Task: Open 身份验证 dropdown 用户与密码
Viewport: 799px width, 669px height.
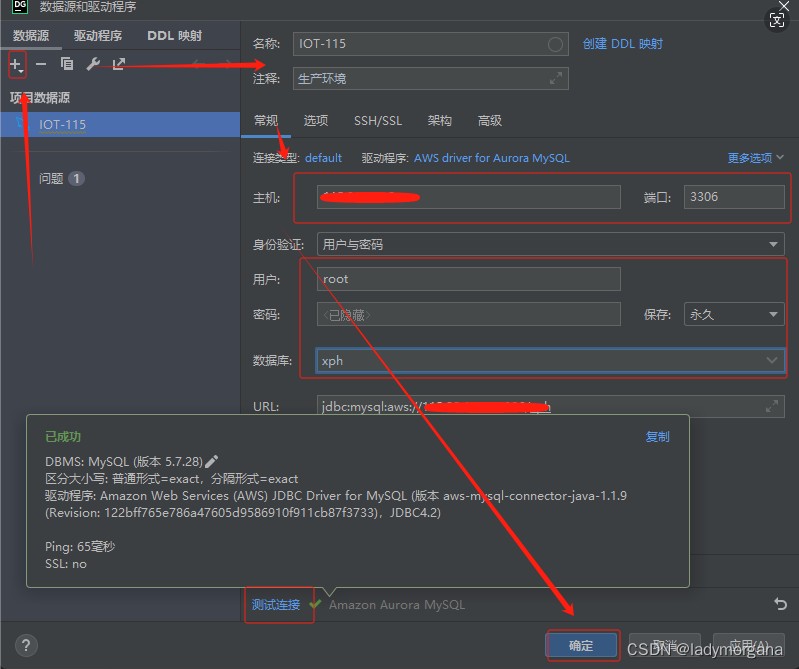Action: (550, 245)
